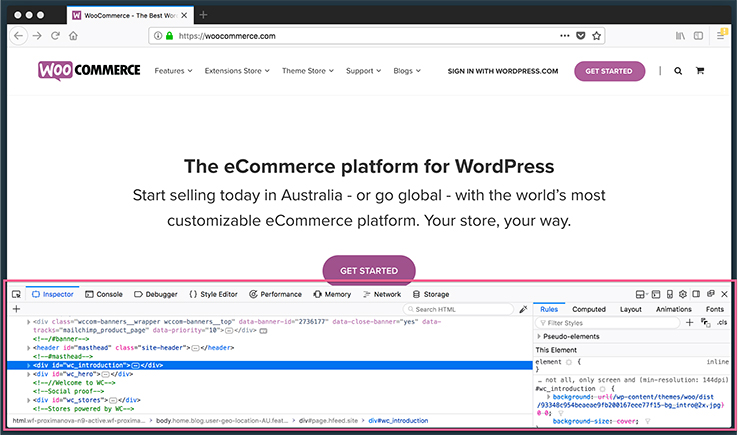This screenshot has height=435, width=740.
Task: Click GET STARTED button in site header
Action: [x=609, y=71]
